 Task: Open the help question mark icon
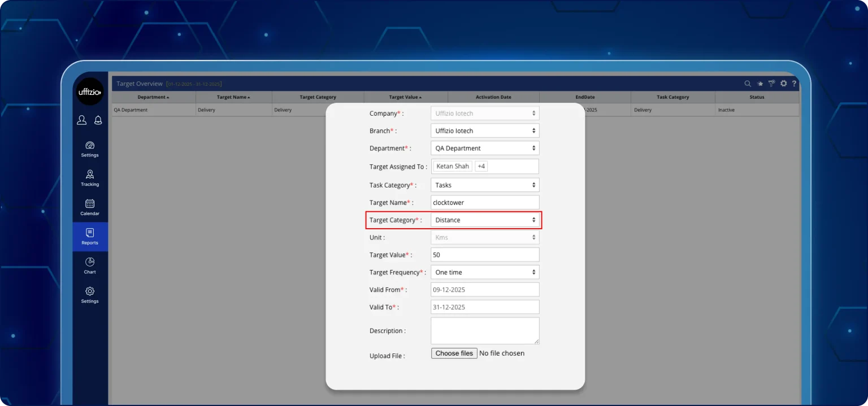[794, 84]
